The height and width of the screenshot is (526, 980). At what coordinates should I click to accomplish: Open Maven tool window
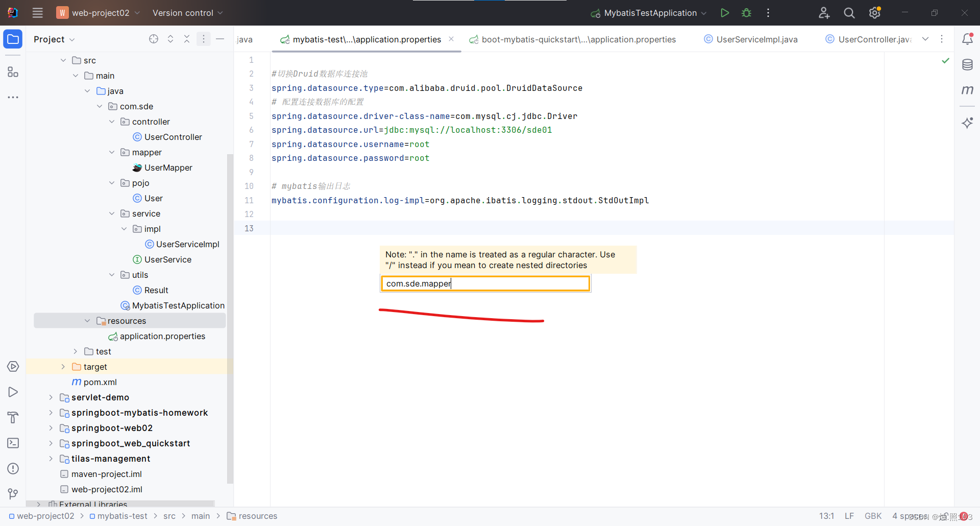(x=967, y=90)
